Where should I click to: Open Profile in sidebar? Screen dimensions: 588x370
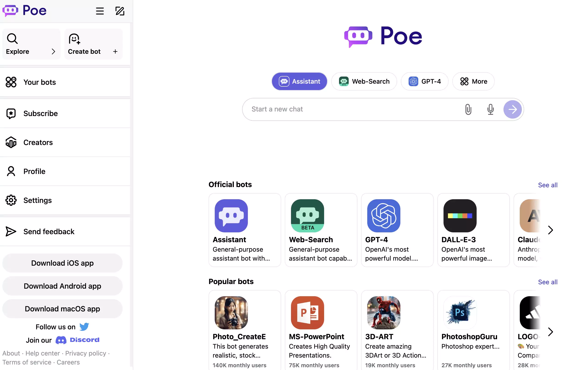pos(65,172)
